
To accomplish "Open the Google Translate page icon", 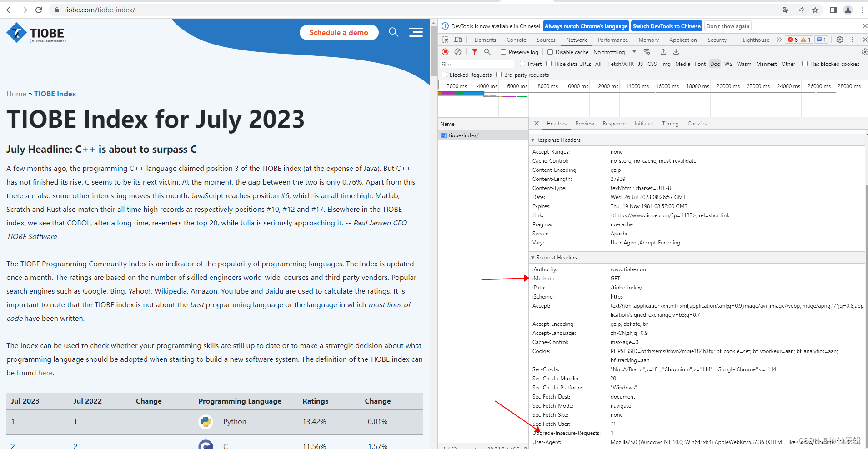I will click(x=786, y=10).
